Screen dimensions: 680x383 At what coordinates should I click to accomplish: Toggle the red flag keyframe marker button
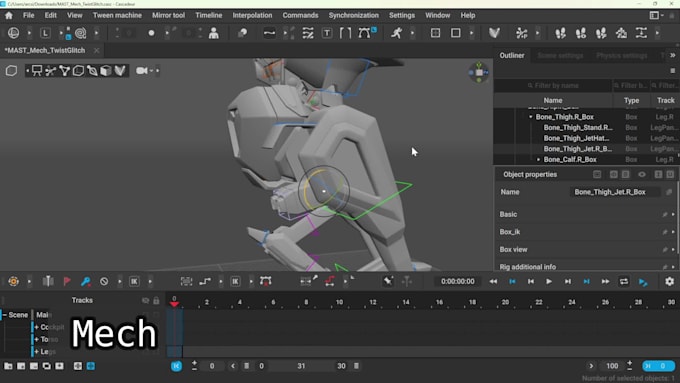(67, 282)
